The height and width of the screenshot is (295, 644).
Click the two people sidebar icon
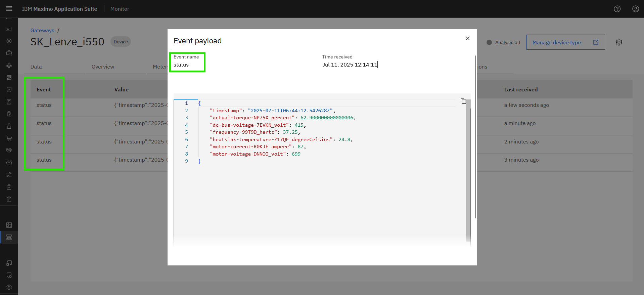point(9,163)
